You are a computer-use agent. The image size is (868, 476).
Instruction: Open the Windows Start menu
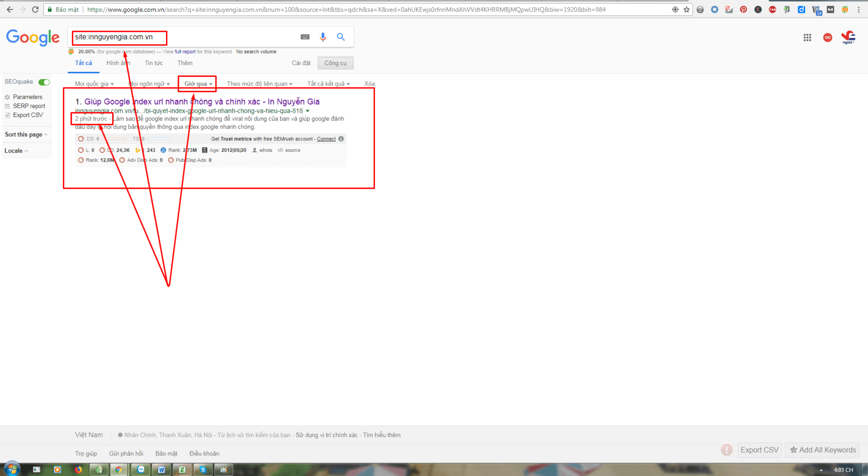pos(11,469)
